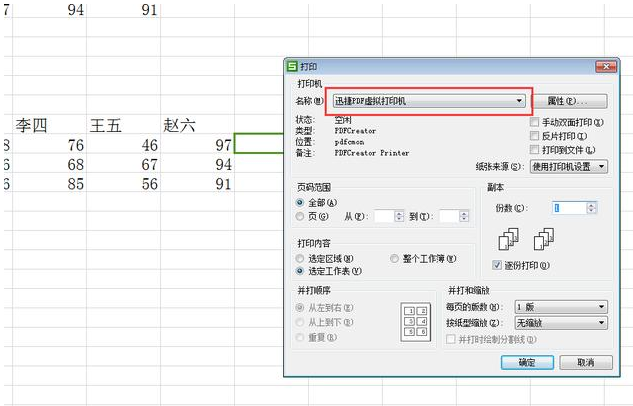Enable the 手动双面打印 checkbox

tap(534, 122)
